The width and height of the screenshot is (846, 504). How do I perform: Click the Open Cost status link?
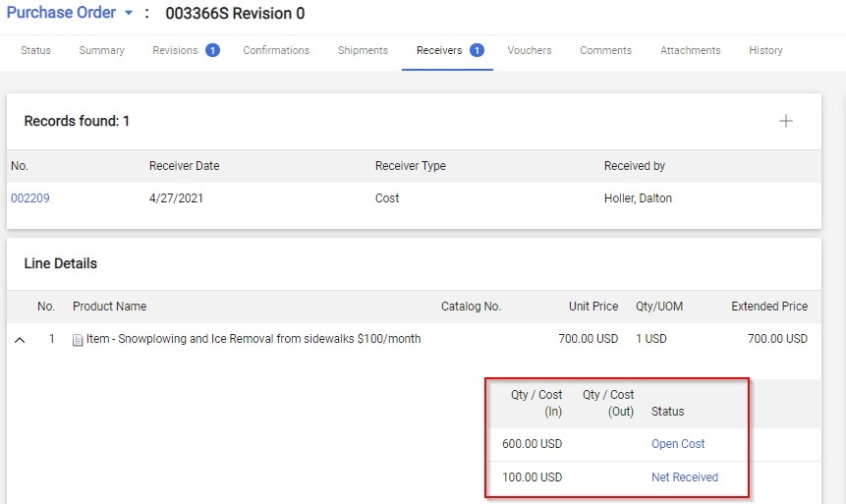pyautogui.click(x=678, y=444)
